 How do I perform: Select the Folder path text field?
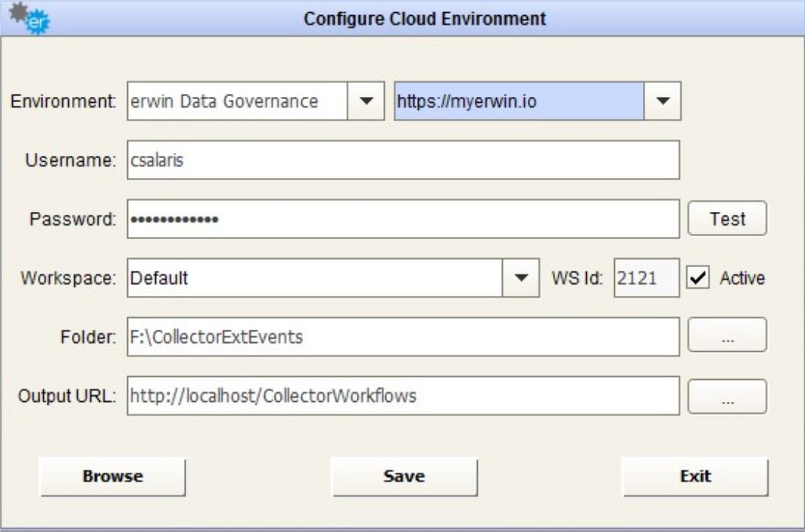[x=403, y=337]
